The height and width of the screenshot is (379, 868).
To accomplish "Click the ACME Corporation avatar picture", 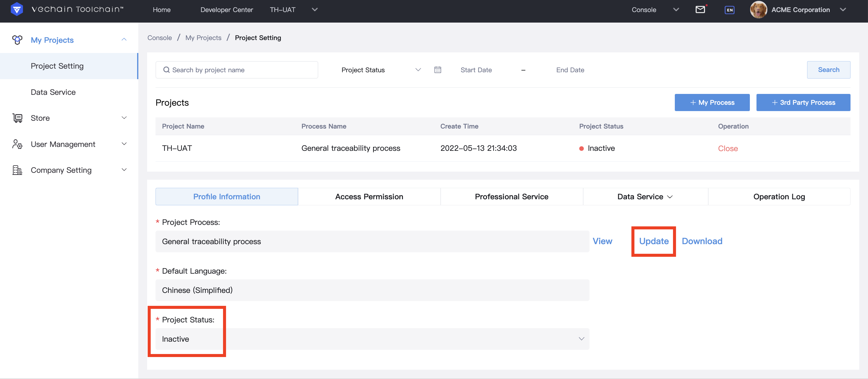I will [x=759, y=9].
